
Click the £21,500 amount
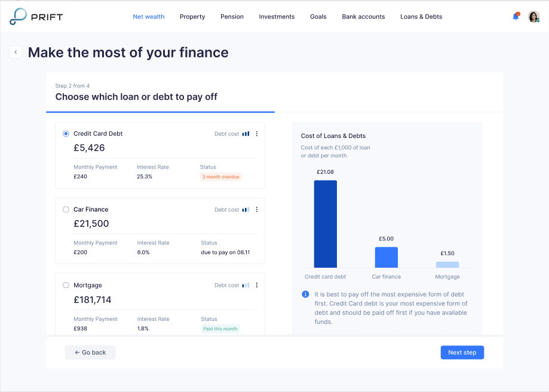[91, 223]
